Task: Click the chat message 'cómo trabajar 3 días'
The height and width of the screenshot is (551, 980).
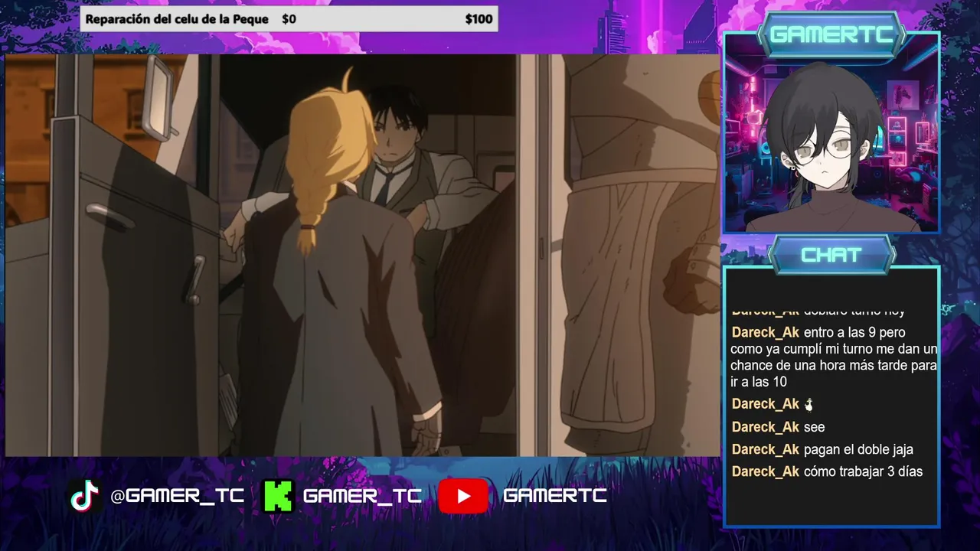Action: pyautogui.click(x=863, y=471)
